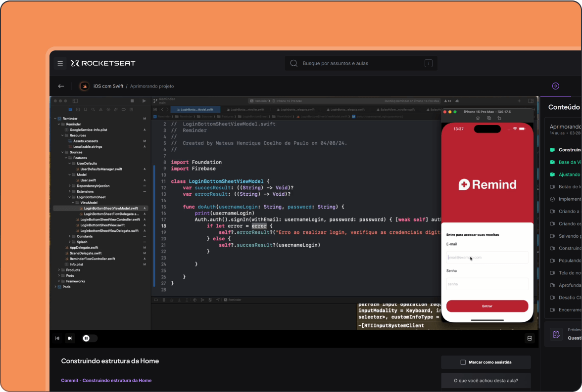
Task: Click the purple play circle tab icon
Action: point(555,86)
